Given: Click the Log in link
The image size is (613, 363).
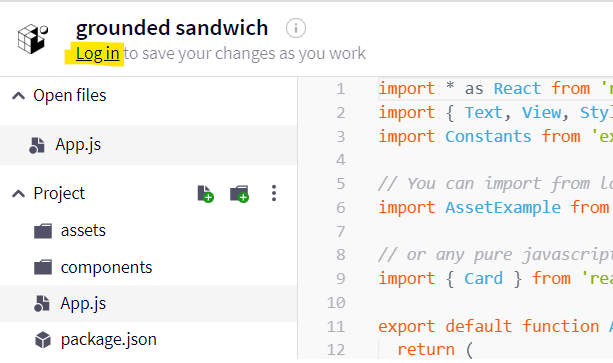Looking at the screenshot, I should click(97, 54).
